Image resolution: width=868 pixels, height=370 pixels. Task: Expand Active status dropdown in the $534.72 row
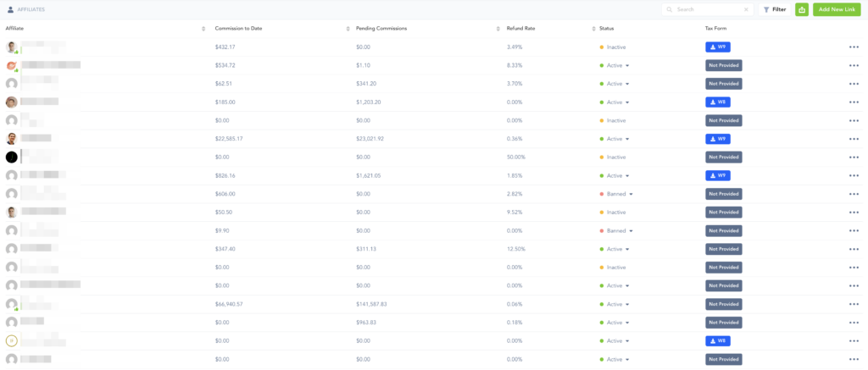pos(627,65)
